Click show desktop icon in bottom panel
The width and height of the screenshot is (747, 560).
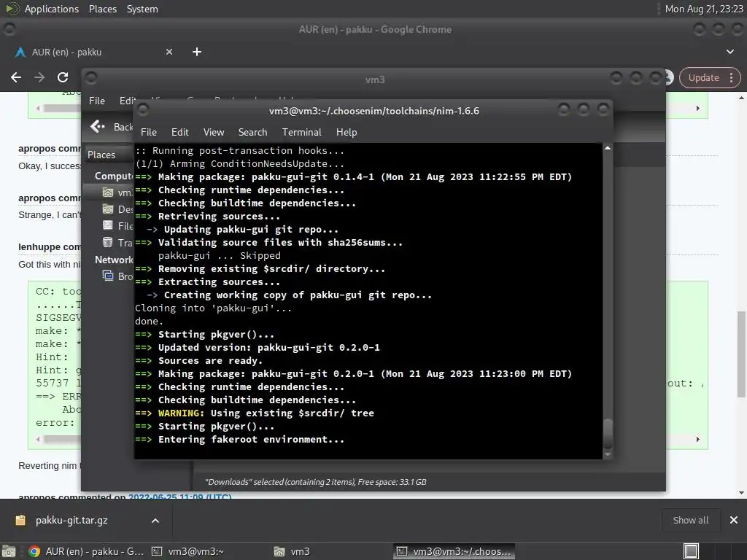[9, 551]
